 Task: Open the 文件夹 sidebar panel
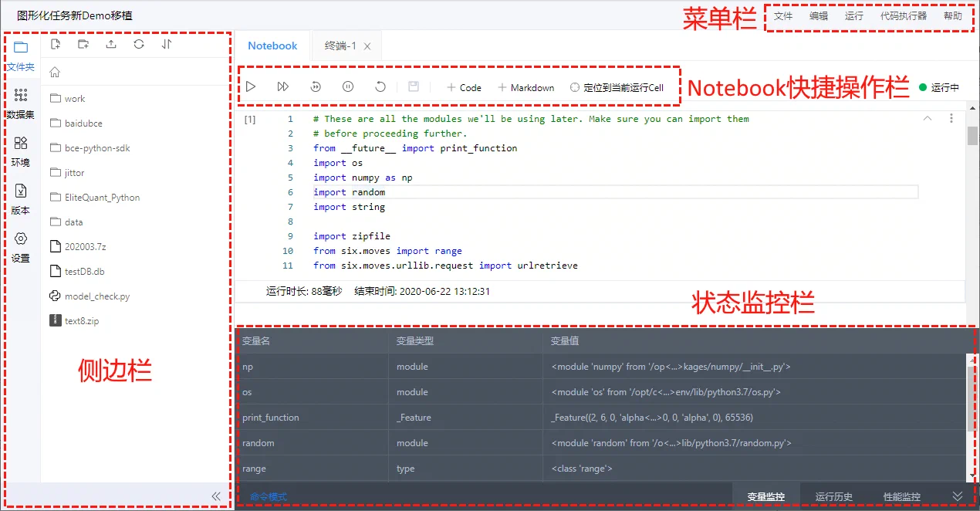[21, 56]
